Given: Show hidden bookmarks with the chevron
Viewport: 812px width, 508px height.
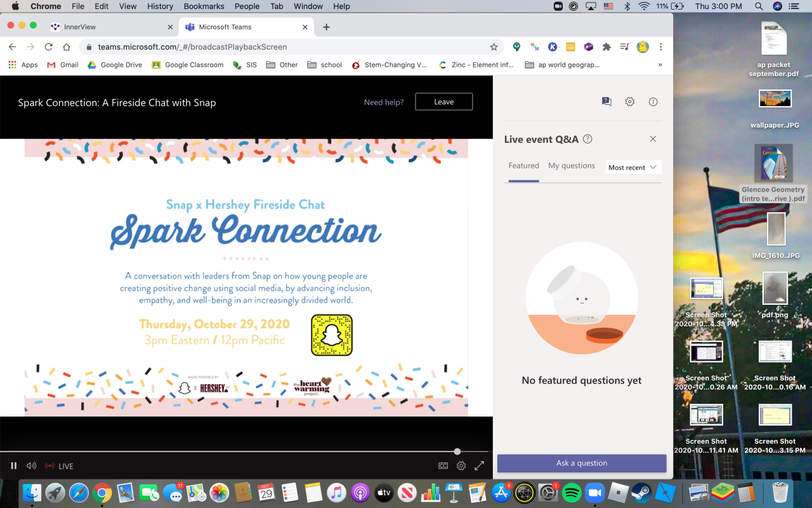Looking at the screenshot, I should [660, 65].
